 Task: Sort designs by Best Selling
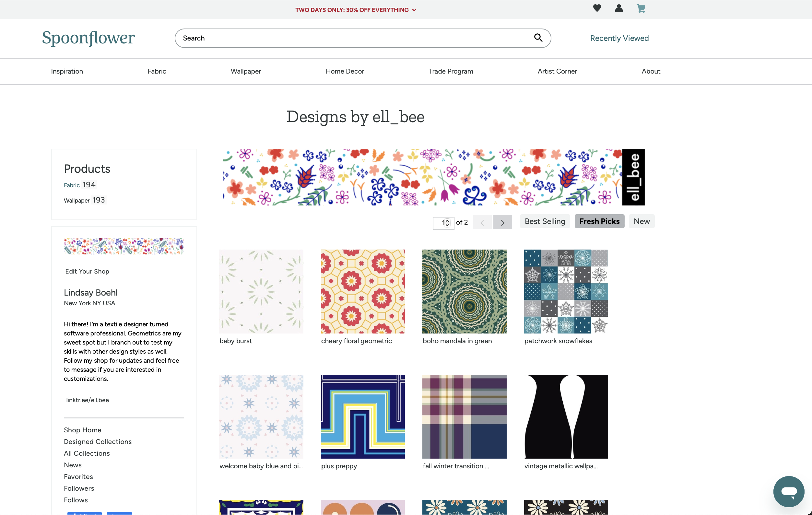pos(545,221)
